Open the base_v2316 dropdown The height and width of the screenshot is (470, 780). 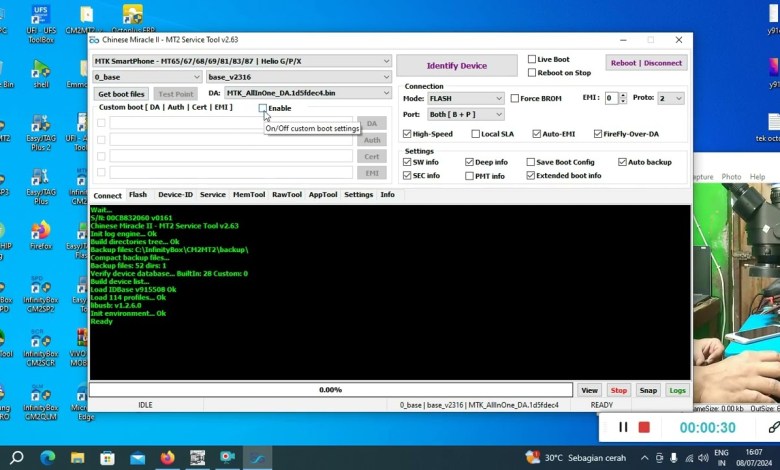click(298, 77)
